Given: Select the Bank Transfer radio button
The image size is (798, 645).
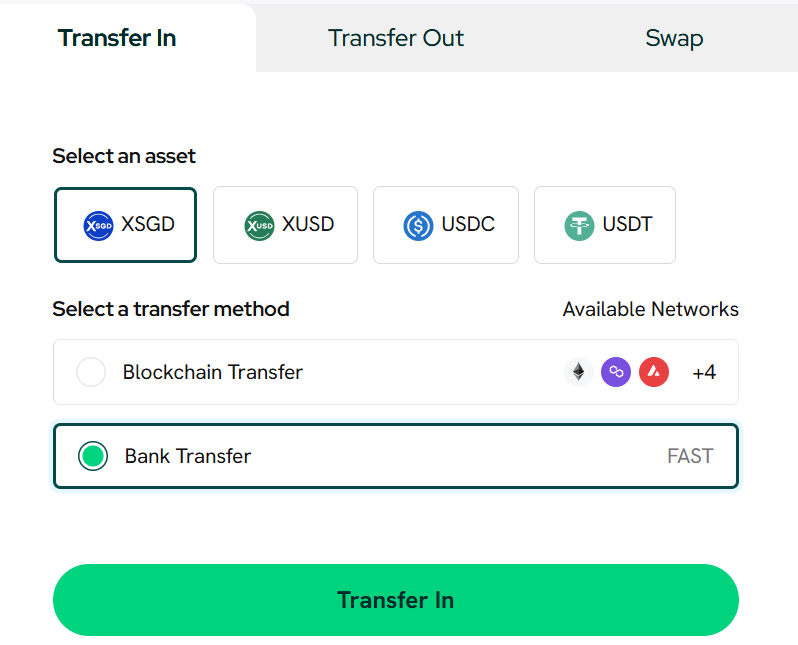Looking at the screenshot, I should (93, 457).
